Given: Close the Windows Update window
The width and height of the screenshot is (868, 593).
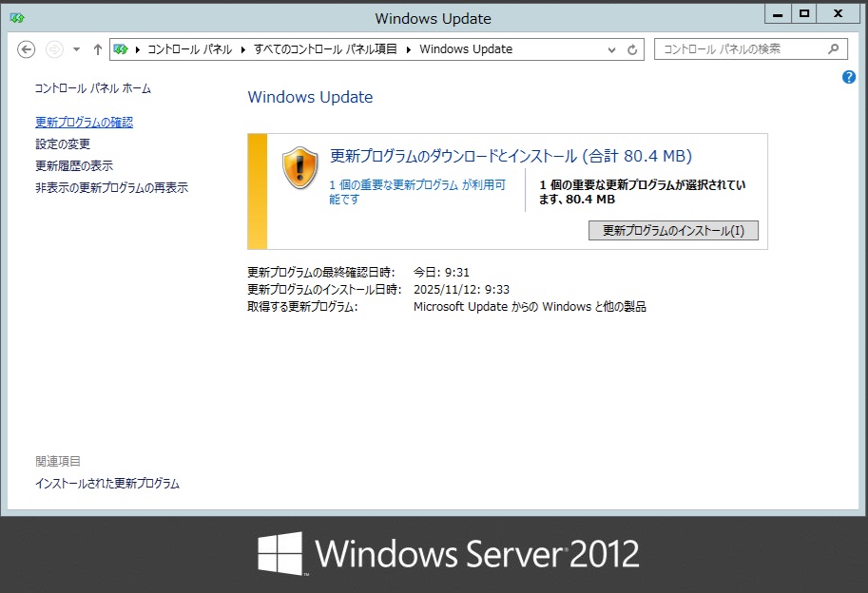Looking at the screenshot, I should click(x=839, y=14).
